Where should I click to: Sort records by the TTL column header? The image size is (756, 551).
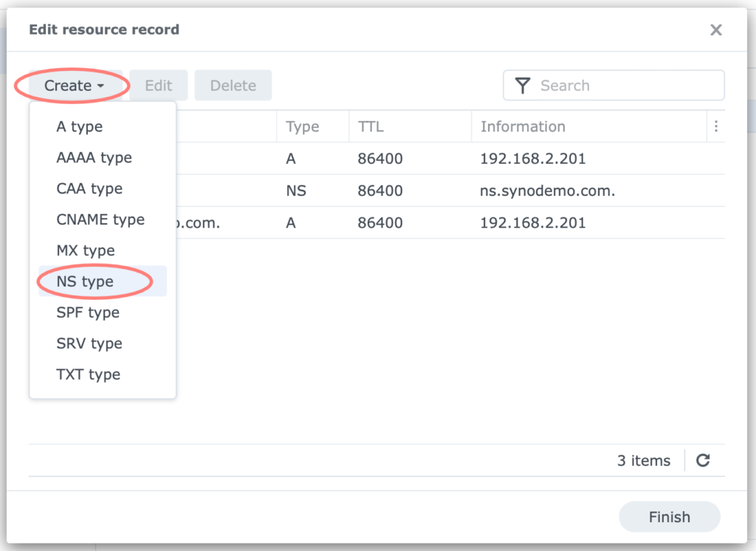point(371,126)
